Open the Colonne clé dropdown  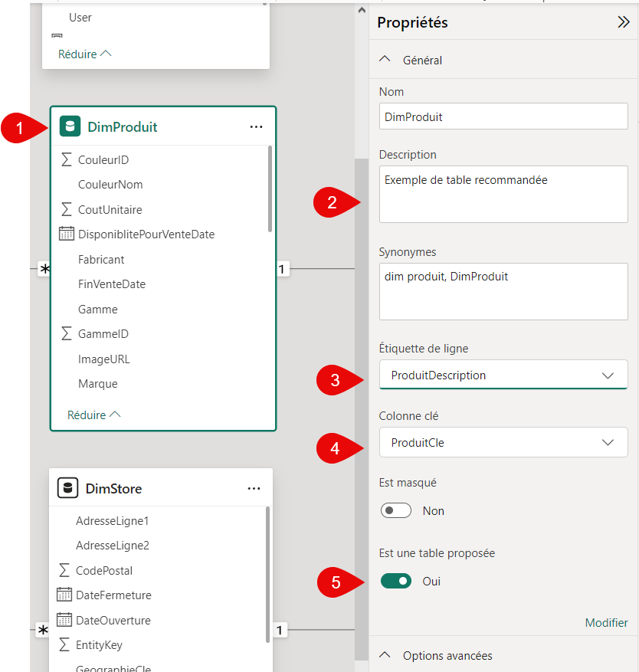click(x=503, y=442)
